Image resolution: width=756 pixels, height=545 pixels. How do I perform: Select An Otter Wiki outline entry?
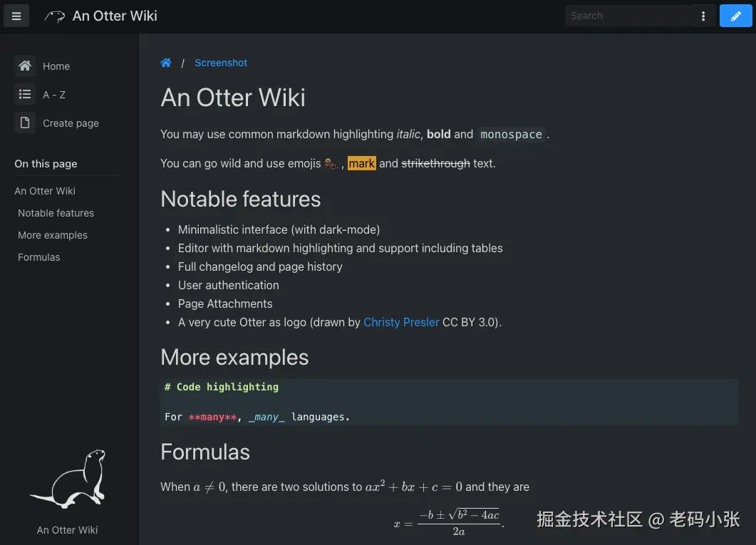point(45,191)
